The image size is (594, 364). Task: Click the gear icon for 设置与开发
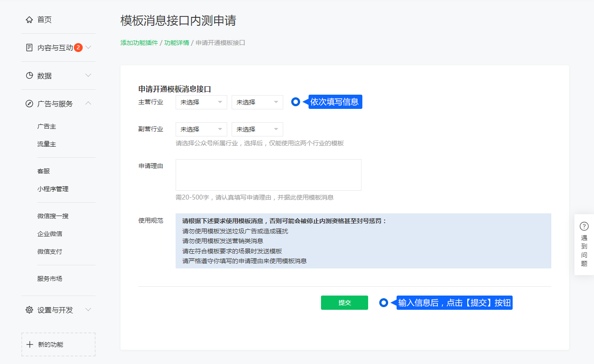coord(29,310)
